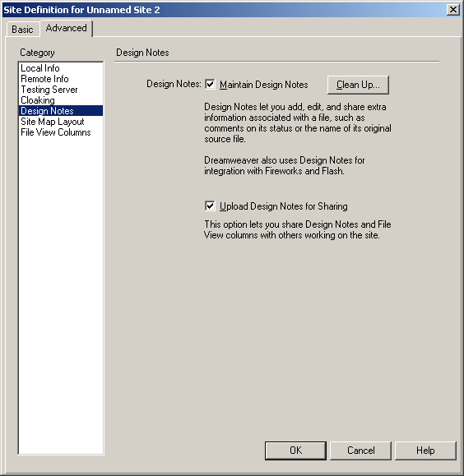Image resolution: width=464 pixels, height=476 pixels.
Task: Click the Clean Up... button
Action: tap(358, 85)
